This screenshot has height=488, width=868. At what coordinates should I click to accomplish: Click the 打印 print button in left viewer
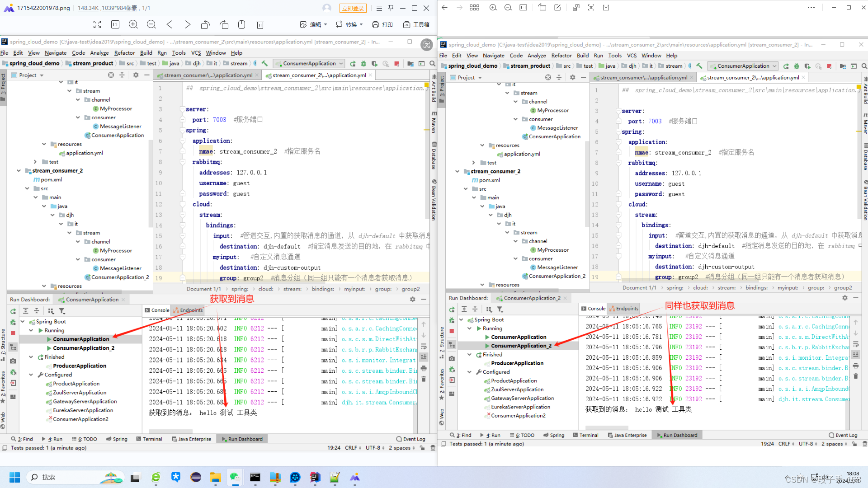point(382,24)
